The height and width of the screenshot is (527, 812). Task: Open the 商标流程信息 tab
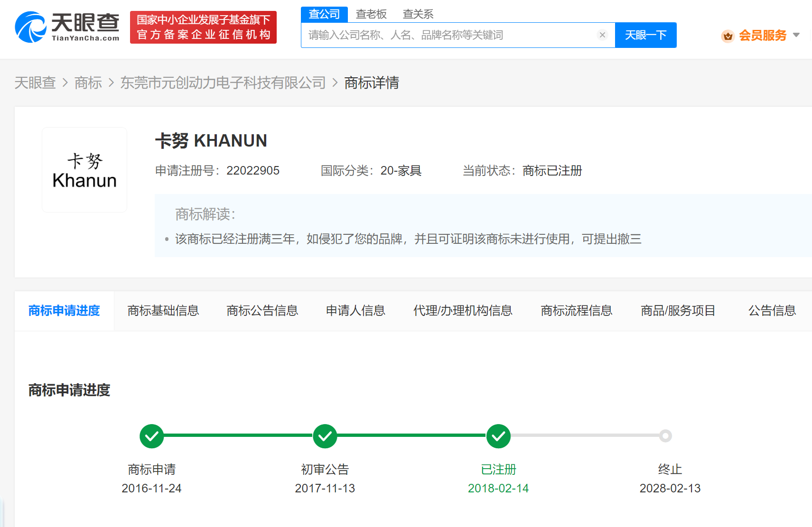point(576,311)
